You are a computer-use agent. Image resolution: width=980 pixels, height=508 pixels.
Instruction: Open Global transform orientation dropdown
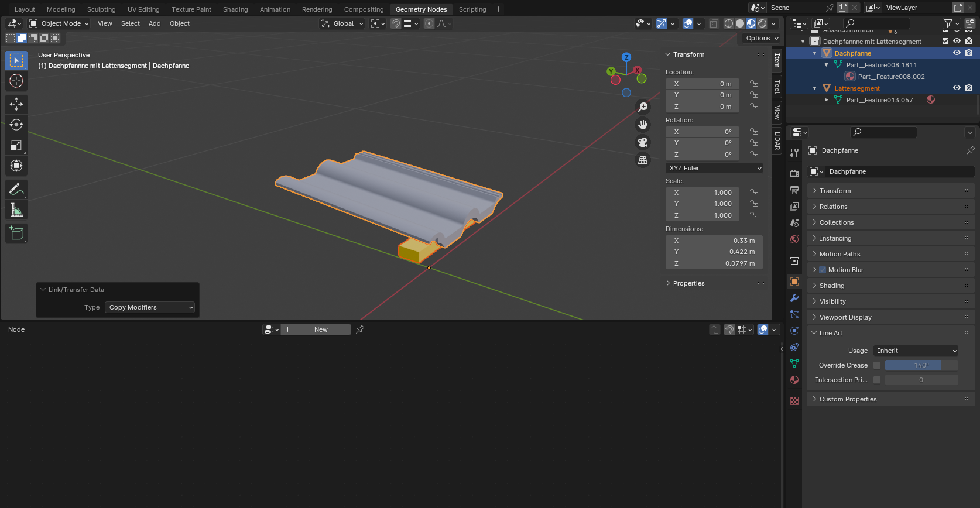click(342, 23)
